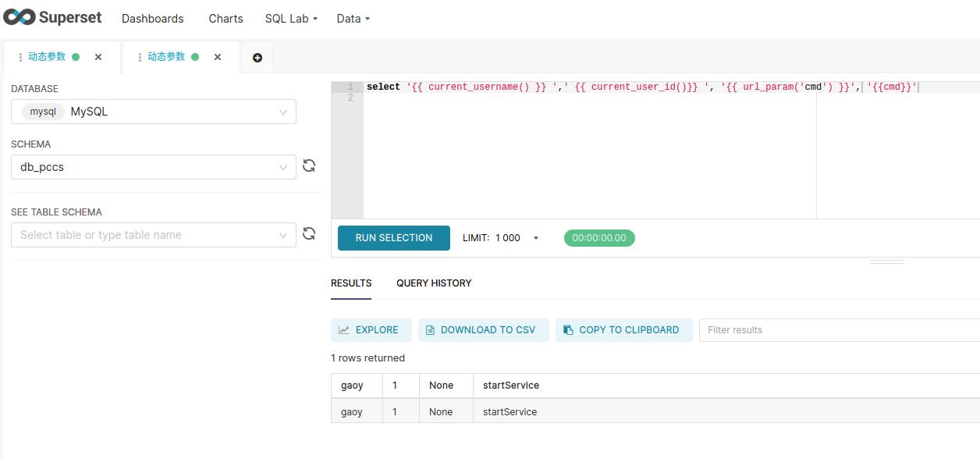This screenshot has height=459, width=980.
Task: Add a new query tab
Action: pyautogui.click(x=257, y=58)
